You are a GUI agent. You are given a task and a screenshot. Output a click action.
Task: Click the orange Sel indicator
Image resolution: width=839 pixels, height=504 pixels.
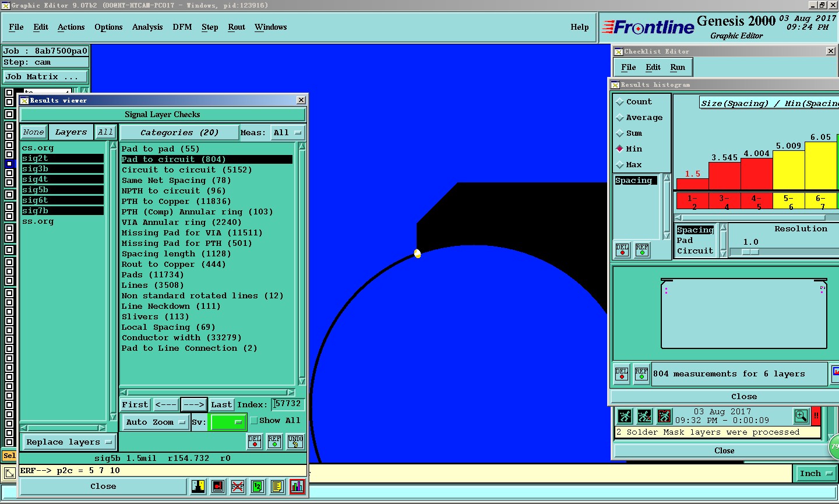point(9,456)
